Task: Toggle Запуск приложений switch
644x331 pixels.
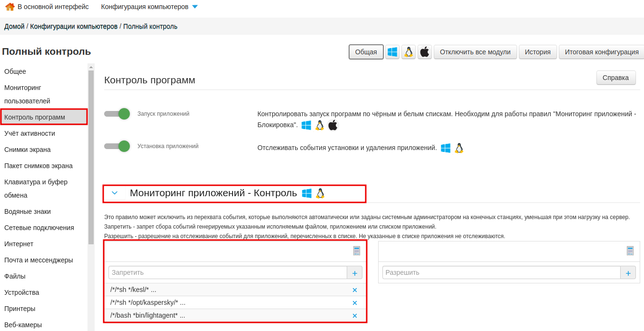Action: [117, 114]
